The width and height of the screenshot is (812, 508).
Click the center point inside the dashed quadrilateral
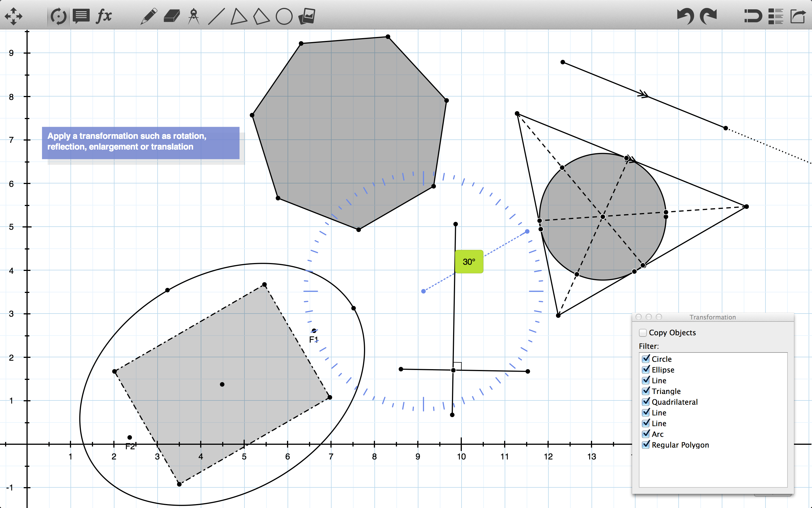pos(222,384)
